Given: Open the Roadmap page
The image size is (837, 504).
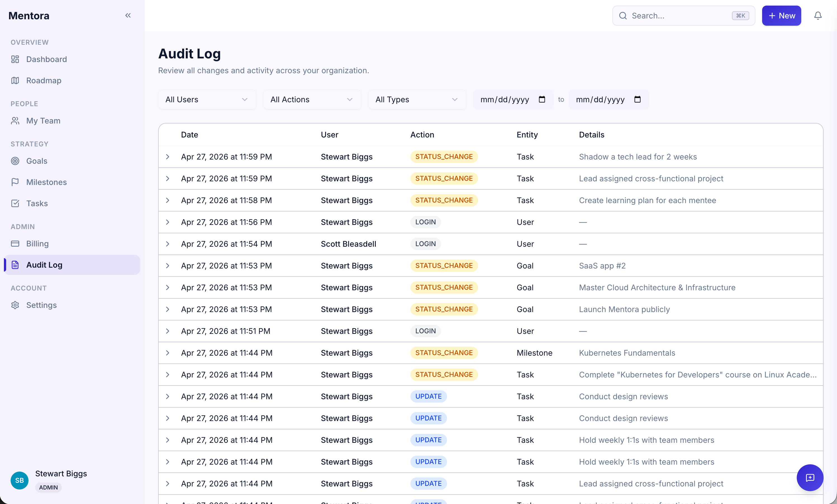Looking at the screenshot, I should pyautogui.click(x=72, y=80).
